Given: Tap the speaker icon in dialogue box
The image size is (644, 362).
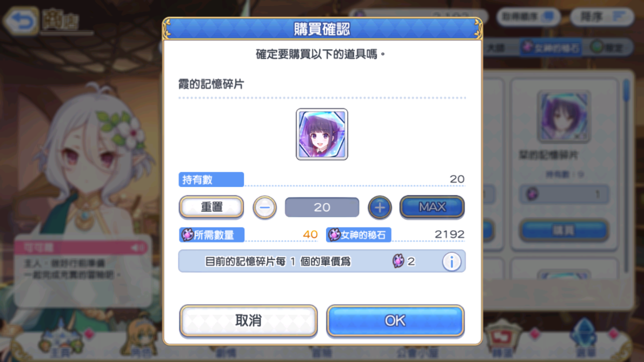Looking at the screenshot, I should (x=138, y=247).
